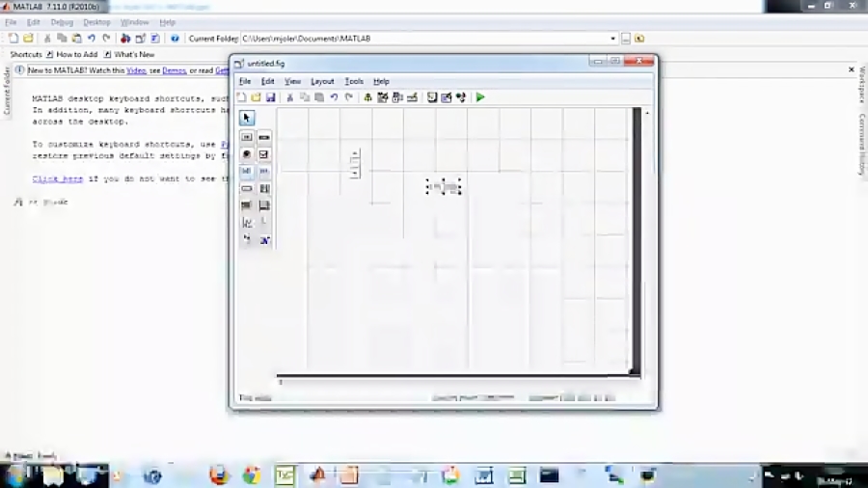Image resolution: width=868 pixels, height=488 pixels.
Task: Open Debug menu in MATLAB main window
Action: coord(62,22)
